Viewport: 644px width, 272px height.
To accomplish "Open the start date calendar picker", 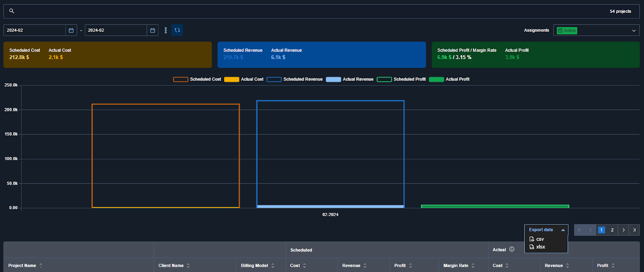I will [x=71, y=30].
